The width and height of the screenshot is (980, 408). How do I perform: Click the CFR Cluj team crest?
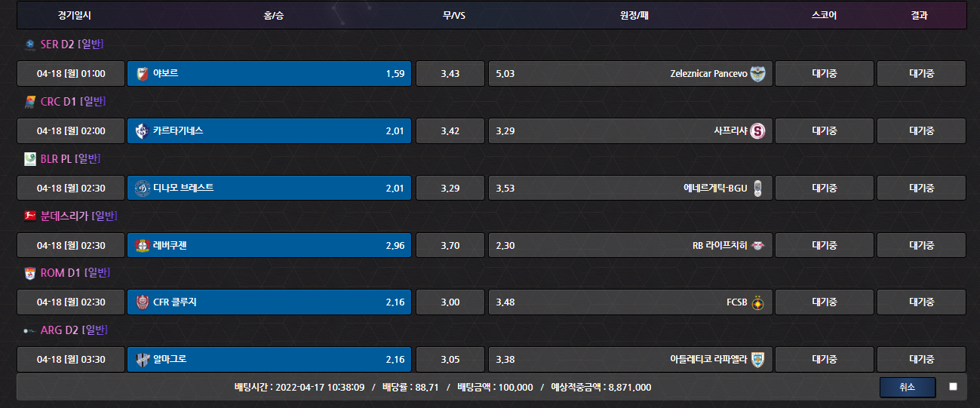click(142, 302)
